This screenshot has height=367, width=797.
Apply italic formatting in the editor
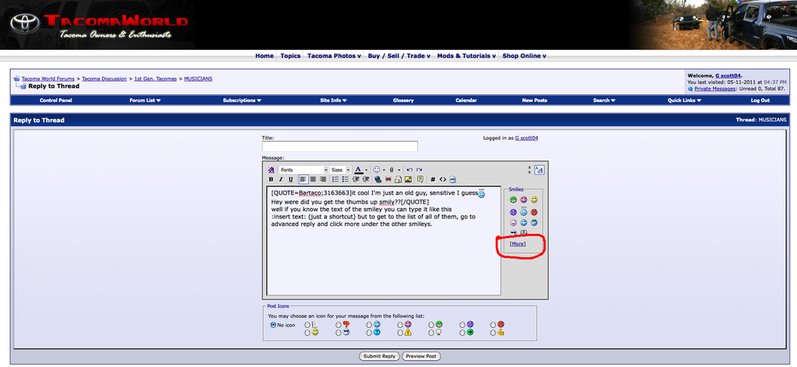[281, 179]
